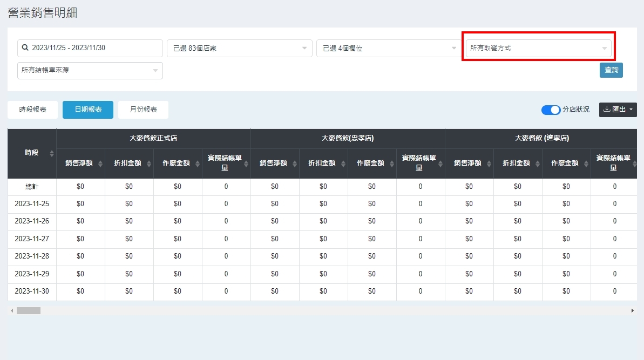This screenshot has height=360, width=644.
Task: Sort 大麥餐飲正式店 實際結帳單量 column
Action: (x=246, y=164)
